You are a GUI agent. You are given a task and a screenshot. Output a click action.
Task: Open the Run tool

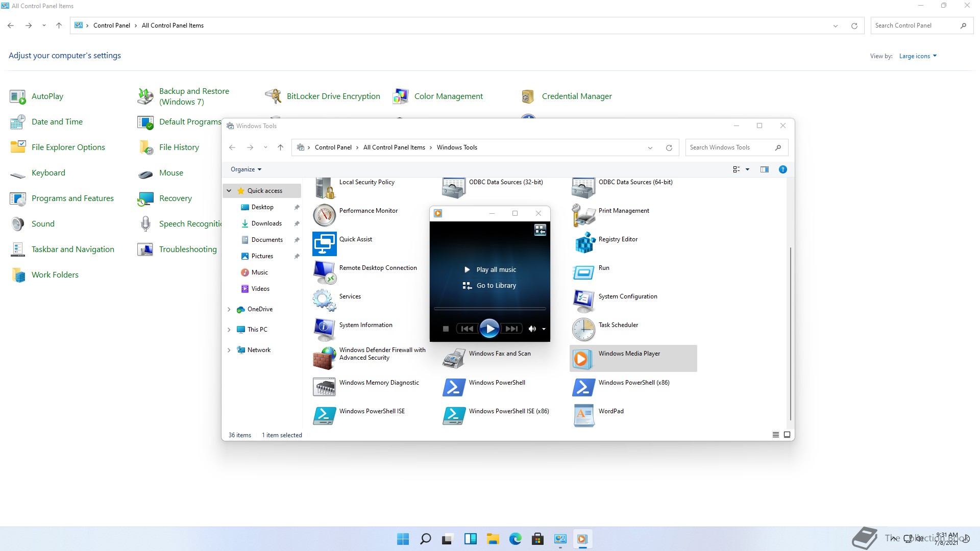(x=591, y=272)
